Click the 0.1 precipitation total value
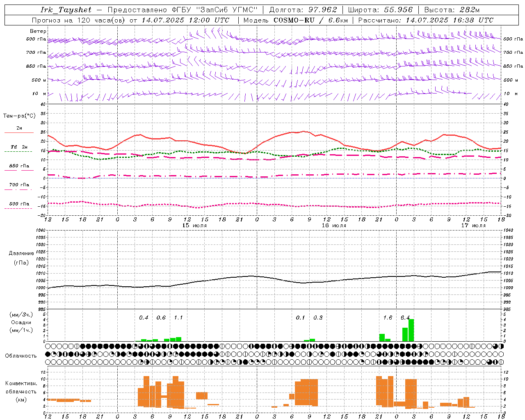The height and width of the screenshot is (420, 525). 300,318
